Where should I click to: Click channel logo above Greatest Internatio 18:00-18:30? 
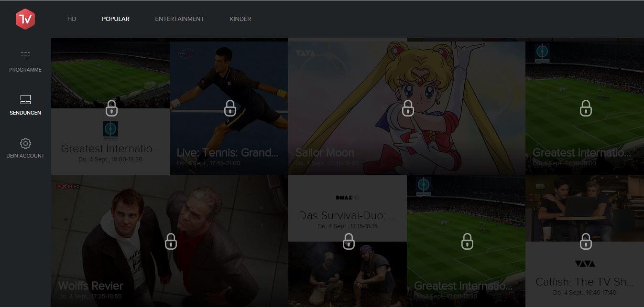pos(110,130)
